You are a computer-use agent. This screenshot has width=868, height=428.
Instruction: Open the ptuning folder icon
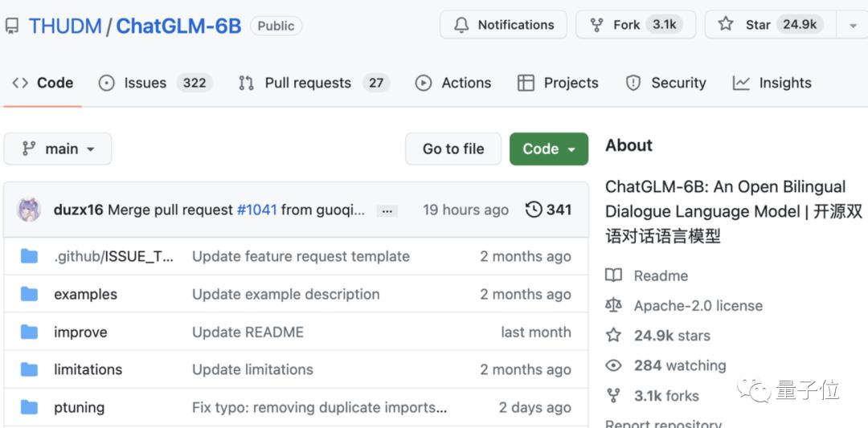point(29,408)
